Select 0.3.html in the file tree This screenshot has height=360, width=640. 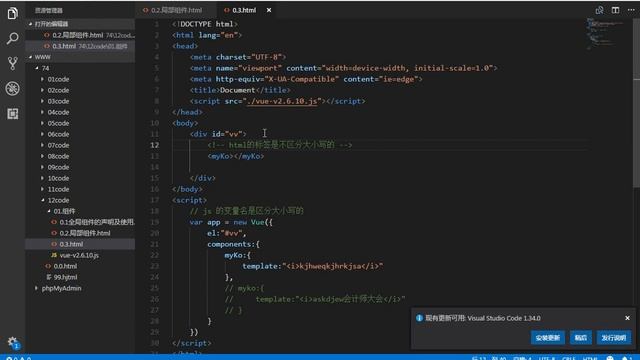80,244
